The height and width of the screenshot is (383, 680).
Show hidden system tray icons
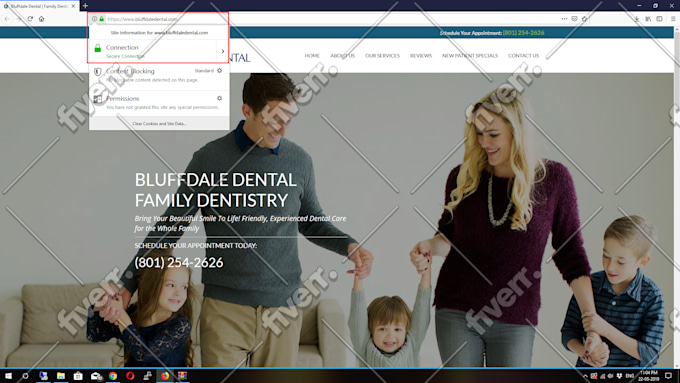585,376
